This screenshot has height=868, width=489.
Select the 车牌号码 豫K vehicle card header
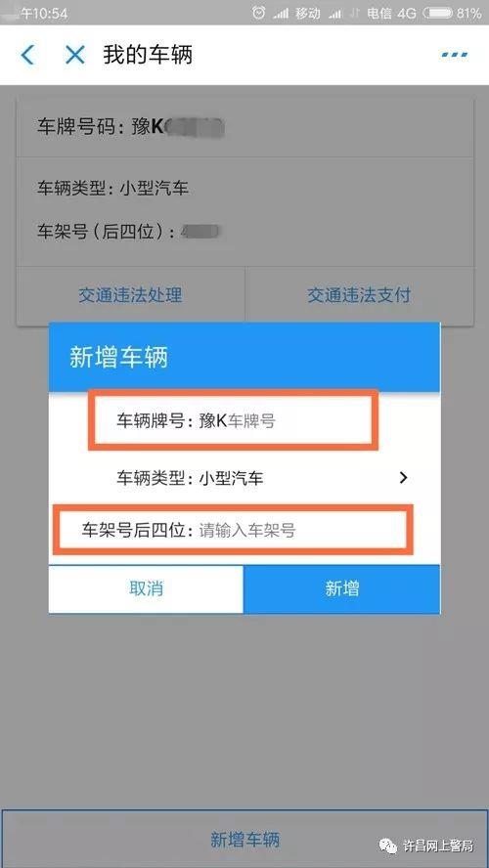pyautogui.click(x=244, y=127)
